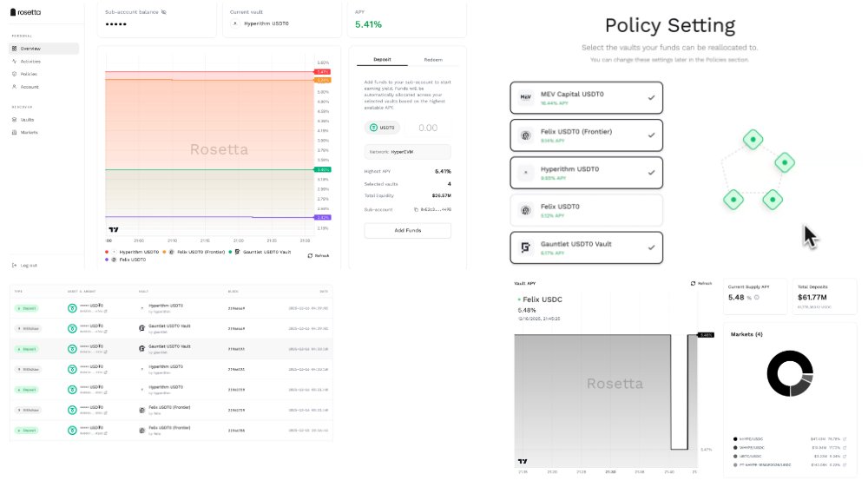Click the Policy Setting heading
Screen dimensions: 868x487
[x=670, y=25]
